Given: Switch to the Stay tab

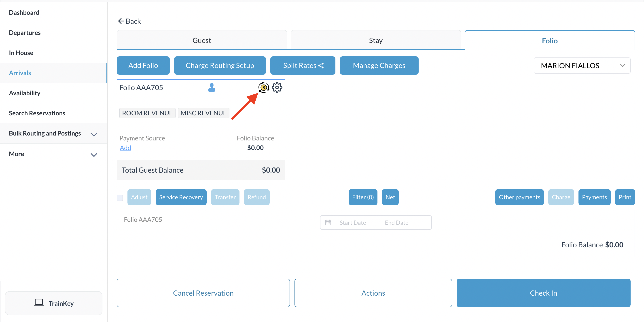Looking at the screenshot, I should click(375, 40).
